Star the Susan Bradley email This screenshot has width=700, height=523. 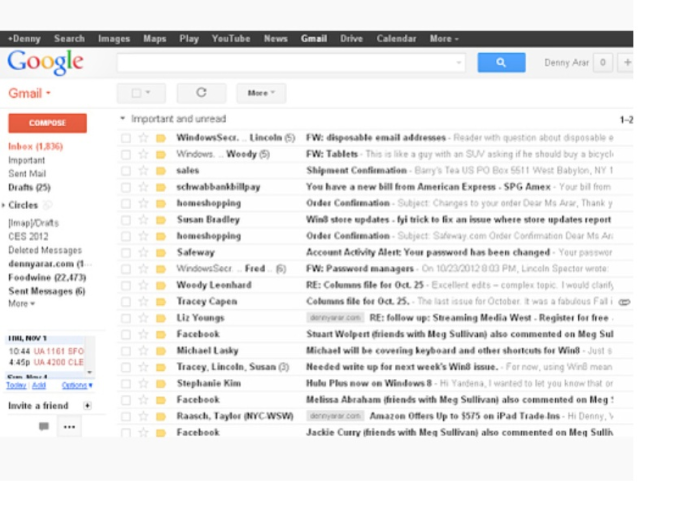point(143,220)
